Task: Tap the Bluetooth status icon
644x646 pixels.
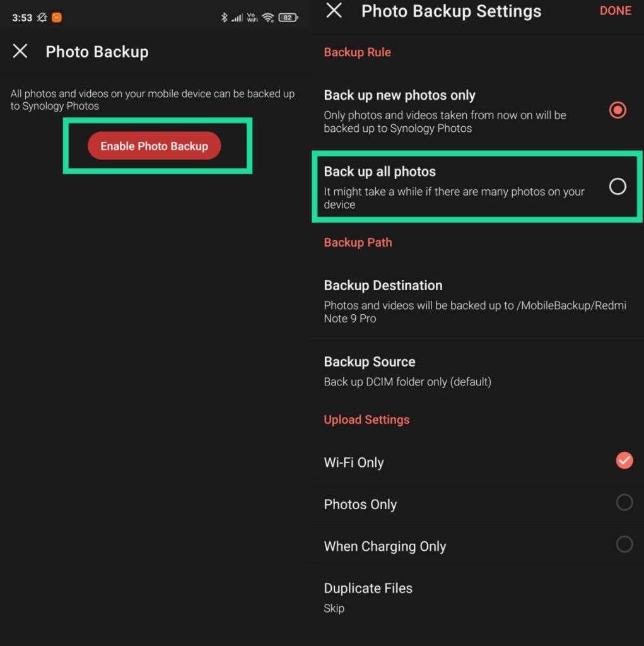Action: click(x=224, y=18)
